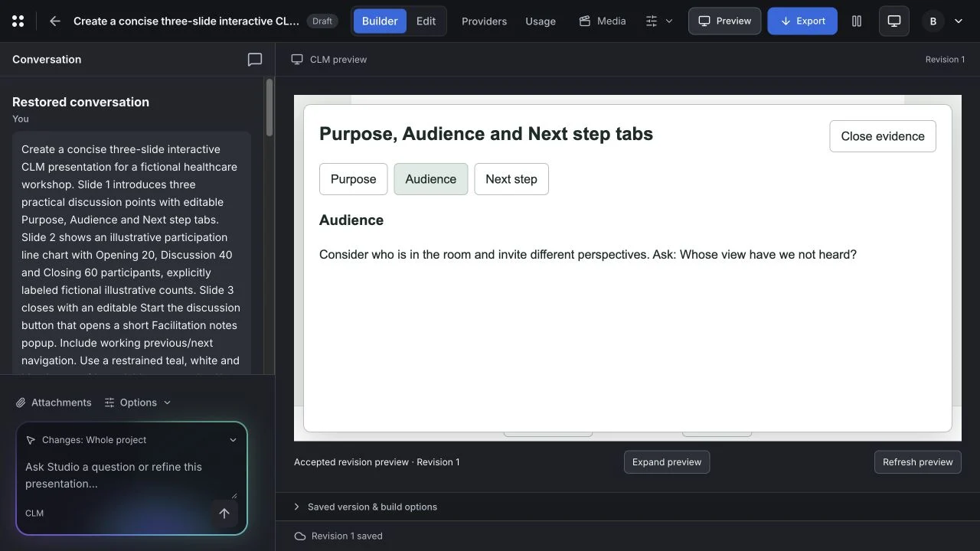Open the Usage tab

tap(541, 21)
